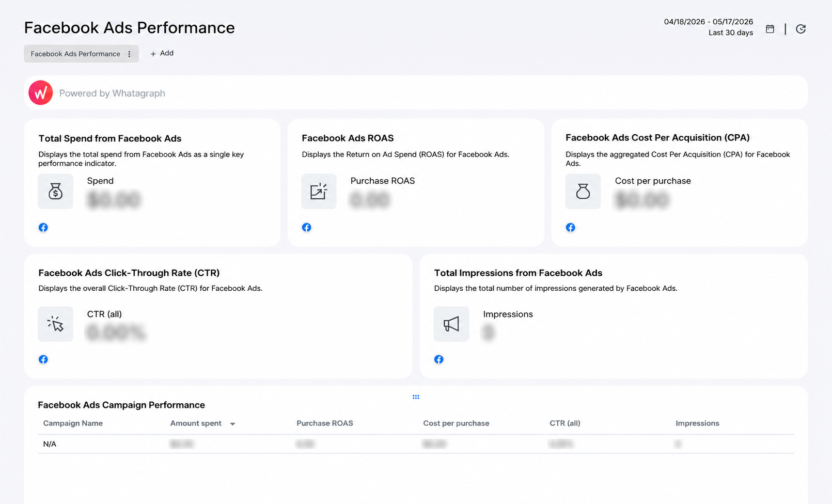The height and width of the screenshot is (504, 832).
Task: Click the Facebook Ads Cost Per Acquisition title
Action: (657, 137)
